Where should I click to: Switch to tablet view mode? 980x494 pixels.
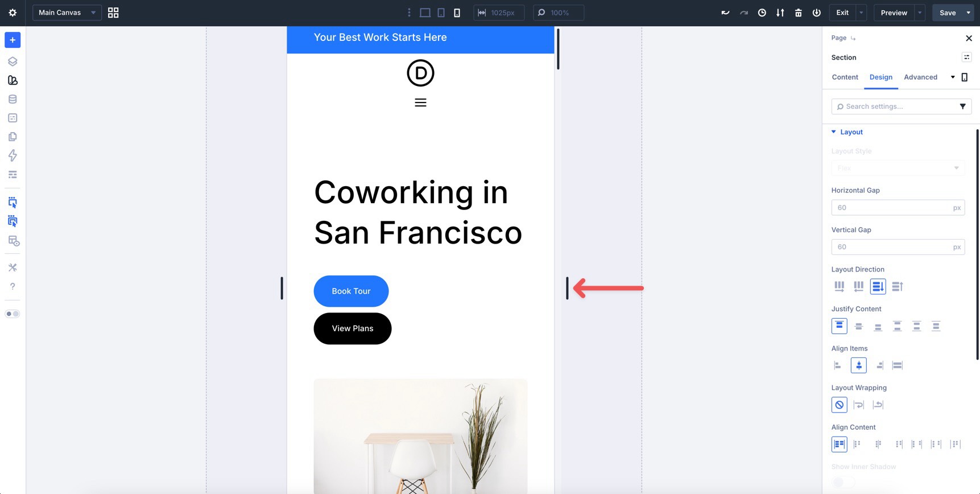tap(441, 13)
